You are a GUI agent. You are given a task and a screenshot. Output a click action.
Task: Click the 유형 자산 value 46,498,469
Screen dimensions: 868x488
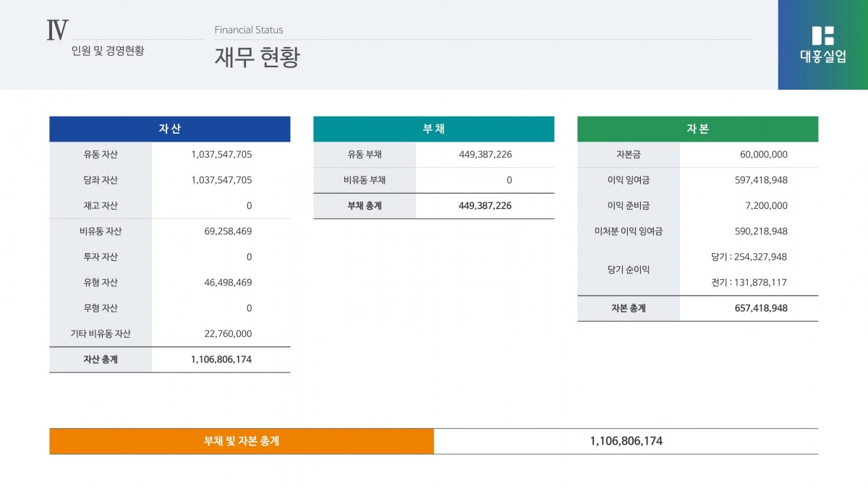pyautogui.click(x=228, y=283)
